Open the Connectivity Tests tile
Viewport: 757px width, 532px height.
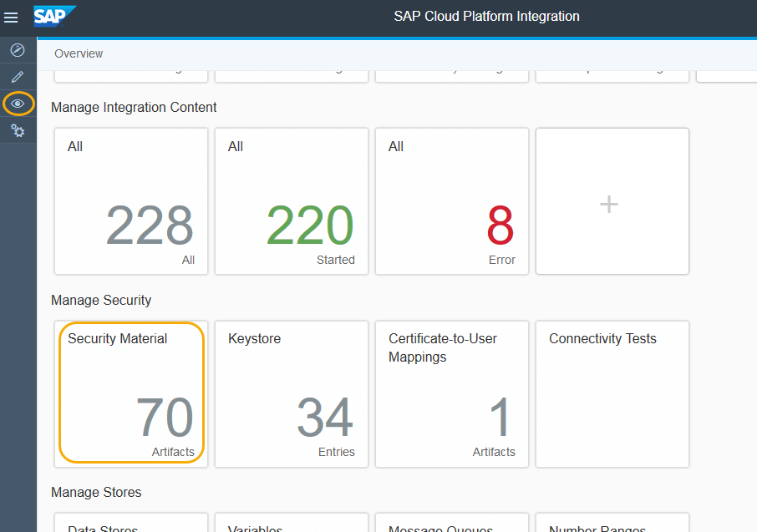pos(612,394)
